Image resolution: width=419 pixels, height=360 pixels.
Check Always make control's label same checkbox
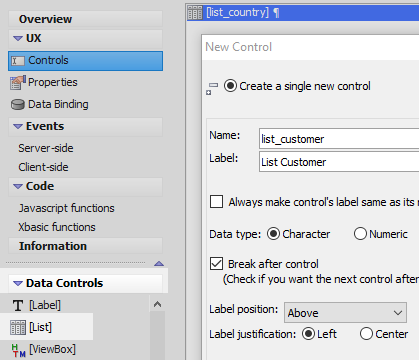pos(216,202)
